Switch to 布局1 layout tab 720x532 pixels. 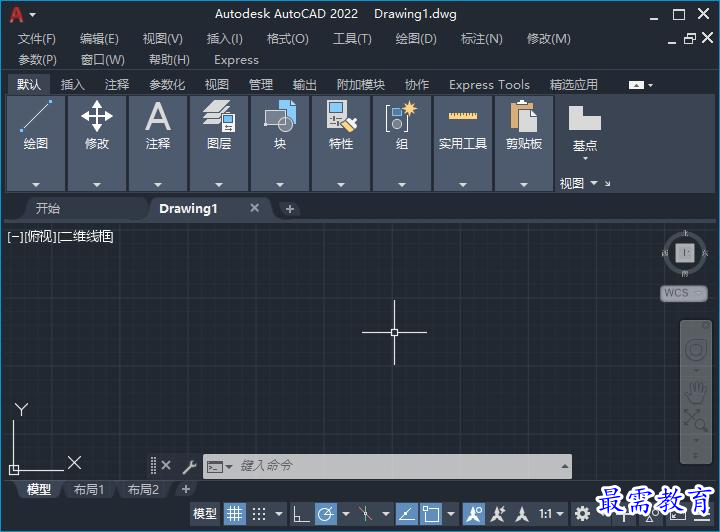click(x=89, y=490)
